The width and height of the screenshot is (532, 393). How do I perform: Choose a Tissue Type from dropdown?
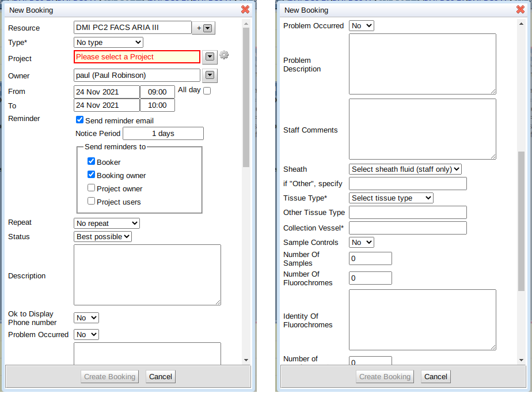(391, 198)
